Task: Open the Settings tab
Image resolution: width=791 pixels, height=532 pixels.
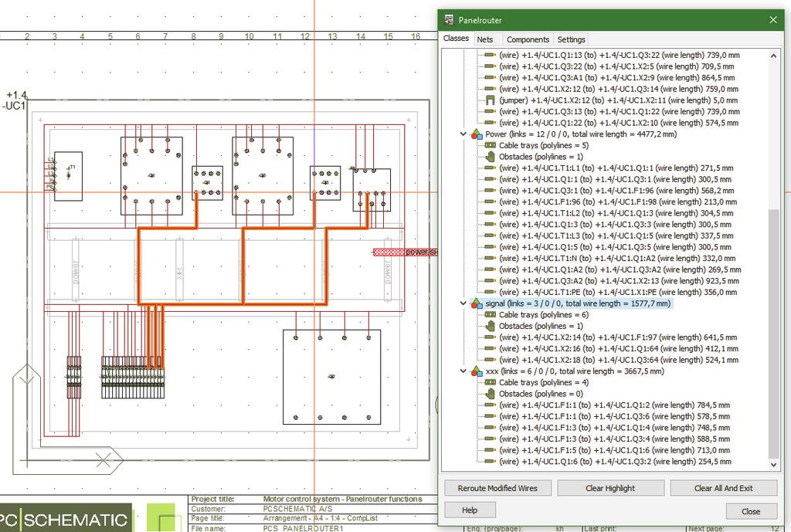Action: point(571,39)
